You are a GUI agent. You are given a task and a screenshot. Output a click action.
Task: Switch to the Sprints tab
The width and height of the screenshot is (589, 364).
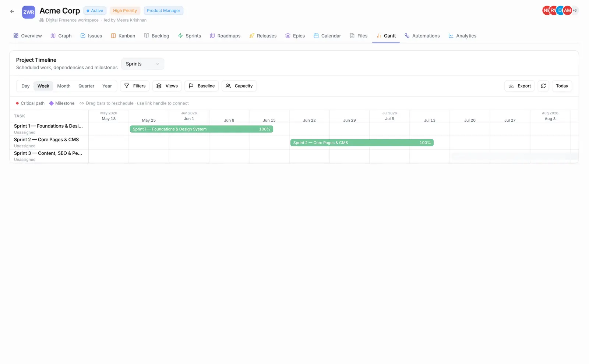click(x=190, y=36)
